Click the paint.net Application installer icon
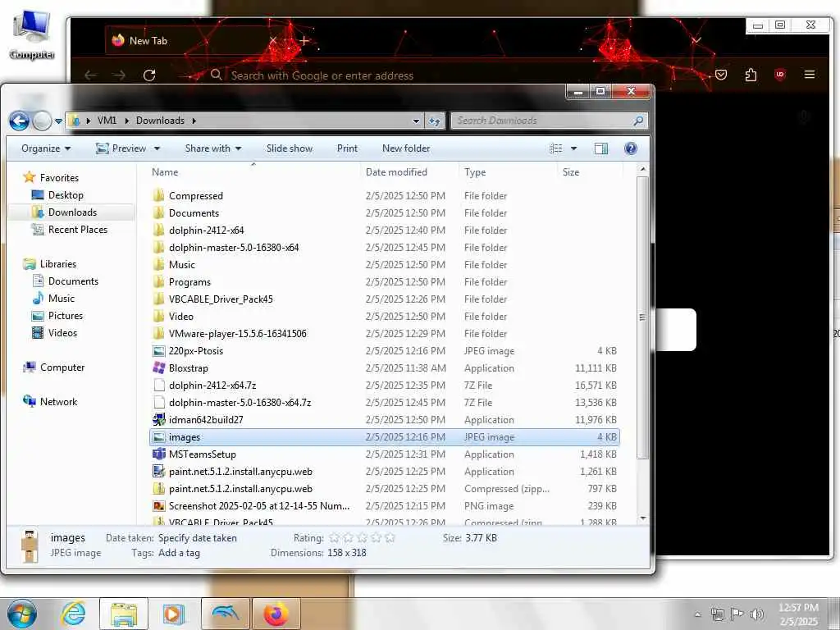The width and height of the screenshot is (840, 630). pyautogui.click(x=158, y=472)
